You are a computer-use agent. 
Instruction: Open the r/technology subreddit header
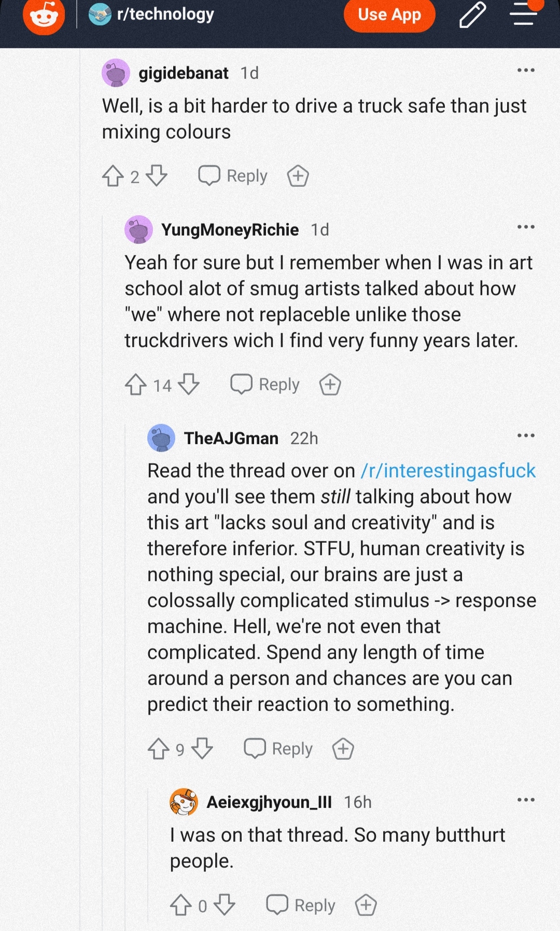click(x=151, y=14)
